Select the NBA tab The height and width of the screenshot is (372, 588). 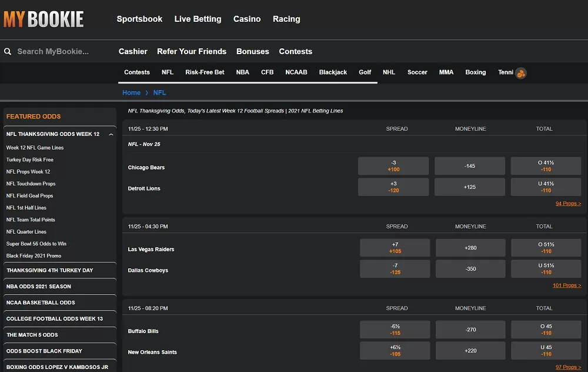[x=243, y=72]
